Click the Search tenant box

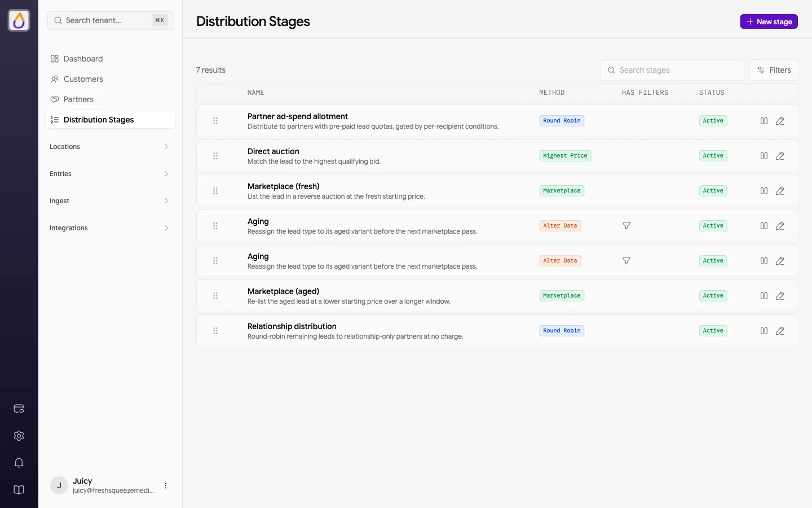(x=110, y=20)
